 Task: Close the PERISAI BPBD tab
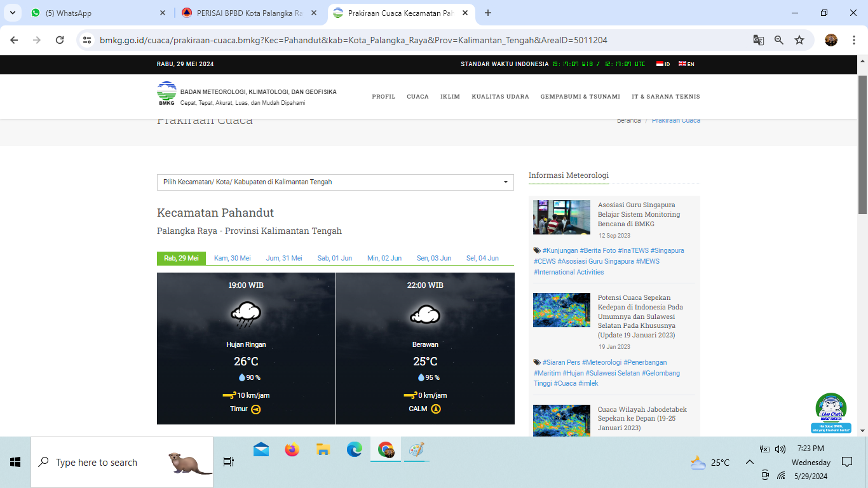point(313,13)
